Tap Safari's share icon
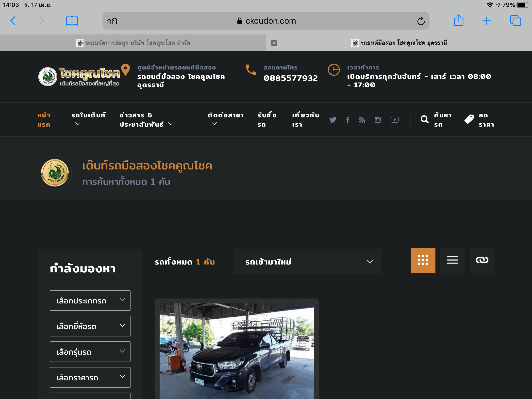 pos(459,21)
